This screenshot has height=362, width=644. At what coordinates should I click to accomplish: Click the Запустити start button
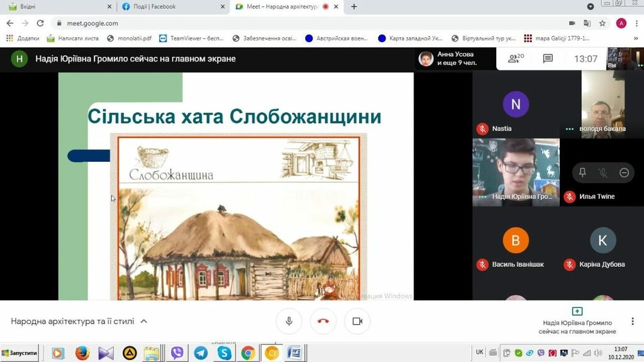(x=19, y=353)
